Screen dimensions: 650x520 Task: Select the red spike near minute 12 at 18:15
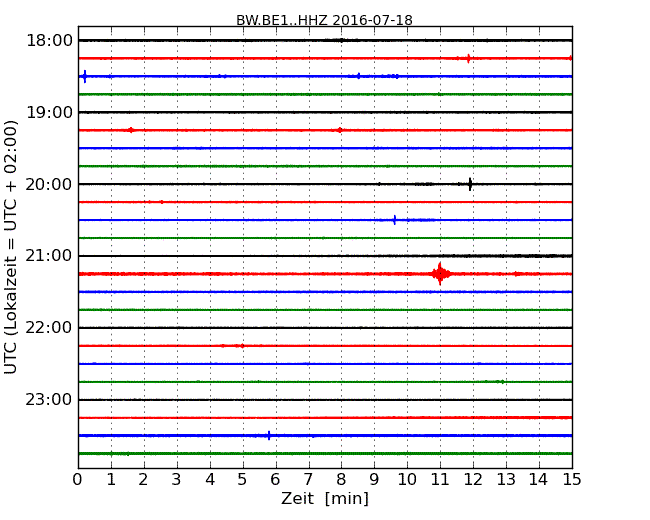tap(468, 58)
